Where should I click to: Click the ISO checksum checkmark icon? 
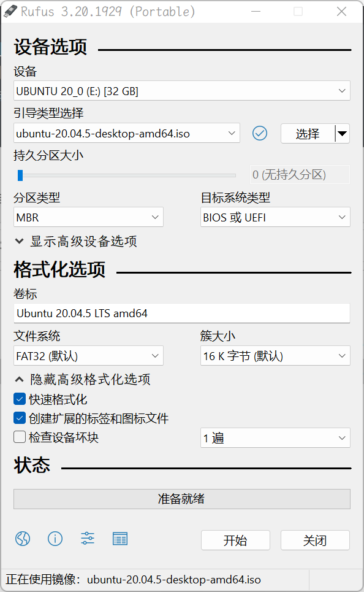259,133
